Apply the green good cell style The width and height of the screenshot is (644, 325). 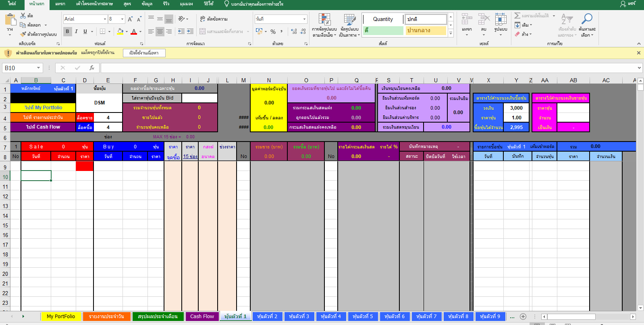(x=383, y=30)
